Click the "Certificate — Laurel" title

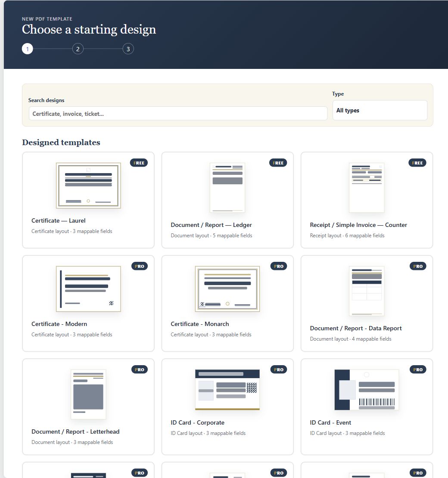coord(58,220)
